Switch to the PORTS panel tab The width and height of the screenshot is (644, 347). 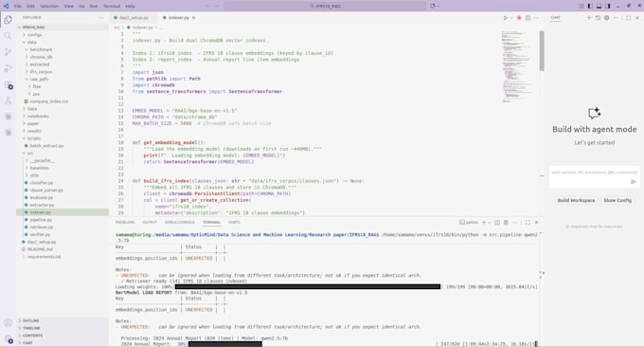(234, 223)
